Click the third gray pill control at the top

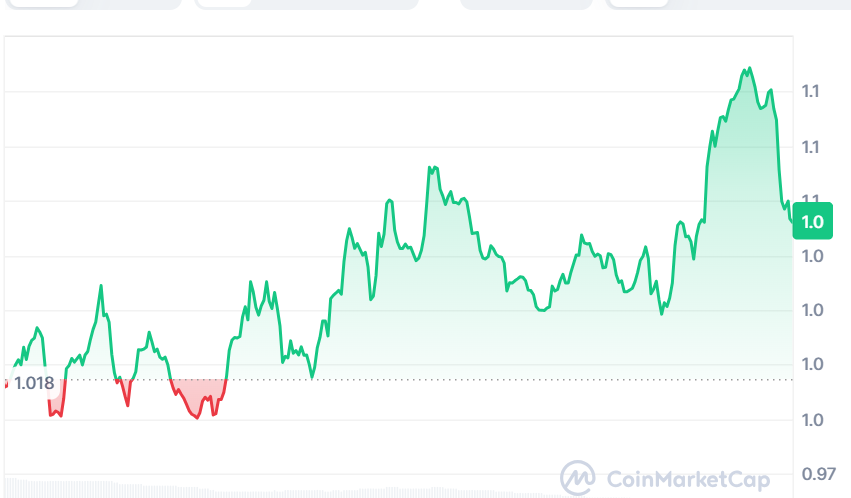point(526,3)
